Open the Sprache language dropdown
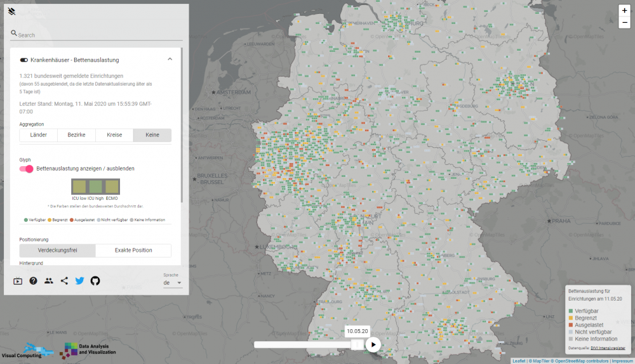Screen dimensions: 635x364 [x=173, y=283]
